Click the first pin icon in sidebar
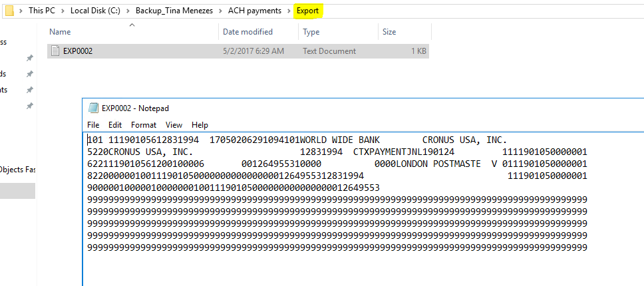644x286 pixels. (29, 59)
